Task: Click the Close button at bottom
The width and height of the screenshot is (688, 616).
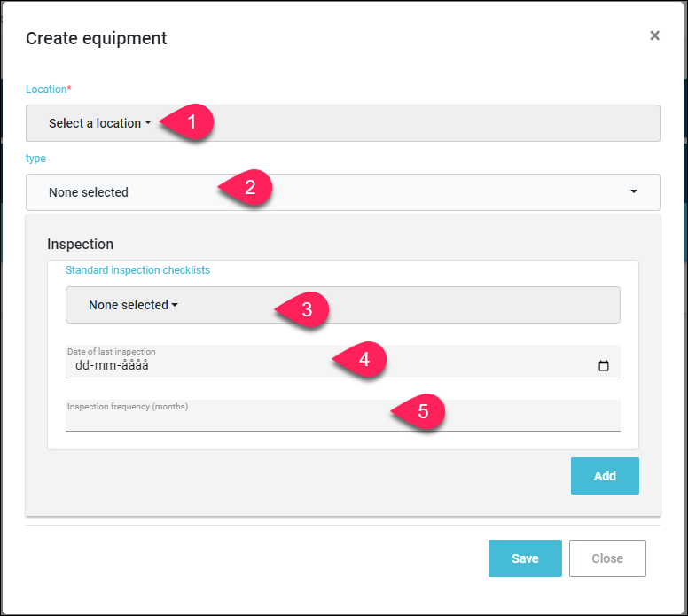Action: click(607, 558)
